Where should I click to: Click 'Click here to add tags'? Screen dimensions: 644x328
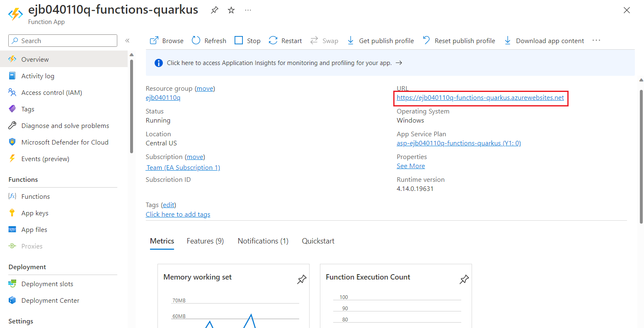[x=178, y=214]
